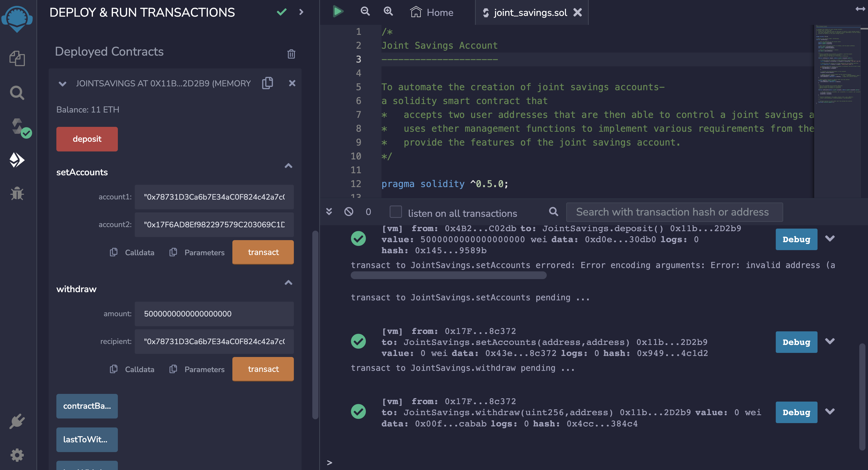Click Debug for the withdraw transaction
This screenshot has height=470, width=868.
(x=796, y=412)
